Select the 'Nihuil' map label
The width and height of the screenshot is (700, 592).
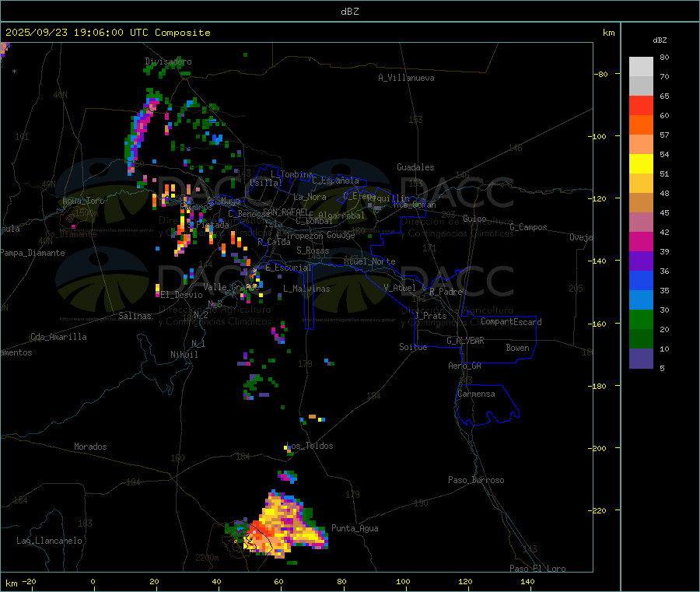click(x=184, y=355)
